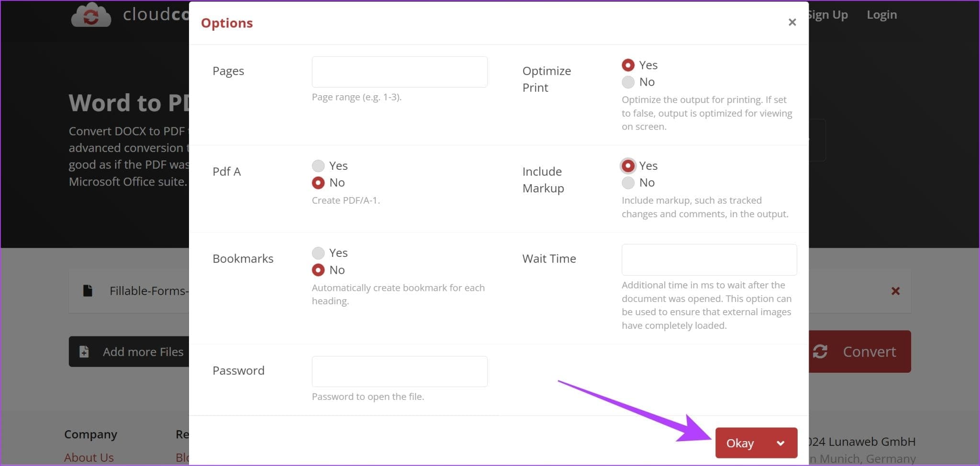Click the Password input field
Image resolution: width=980 pixels, height=466 pixels.
point(400,371)
